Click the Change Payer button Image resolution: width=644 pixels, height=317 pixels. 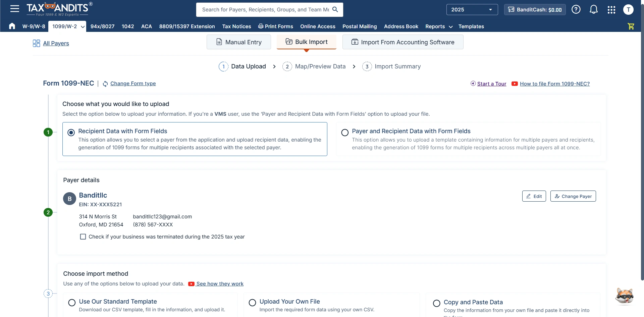point(573,196)
